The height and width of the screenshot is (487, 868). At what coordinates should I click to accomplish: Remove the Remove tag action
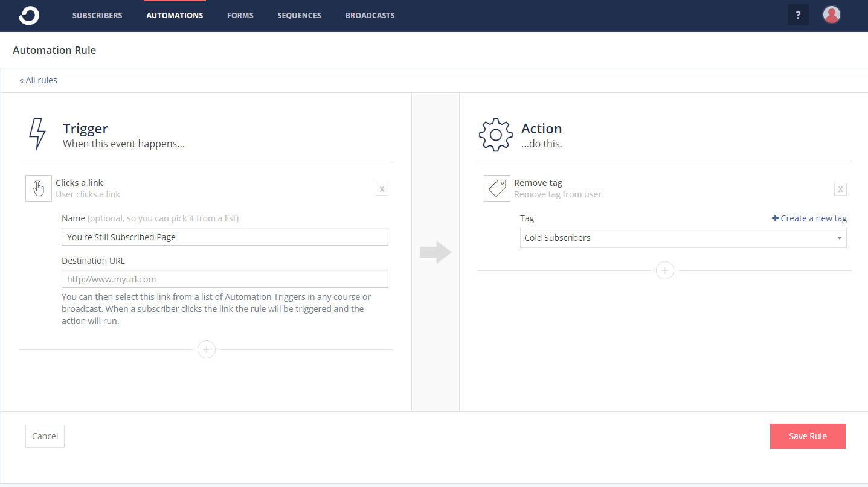point(840,189)
